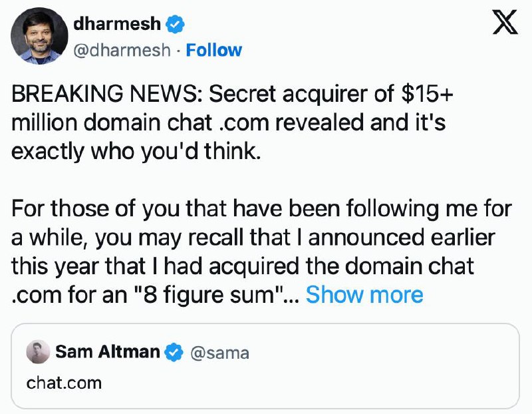532x414 pixels.
Task: Open the dharmesh display name
Action: 117,24
